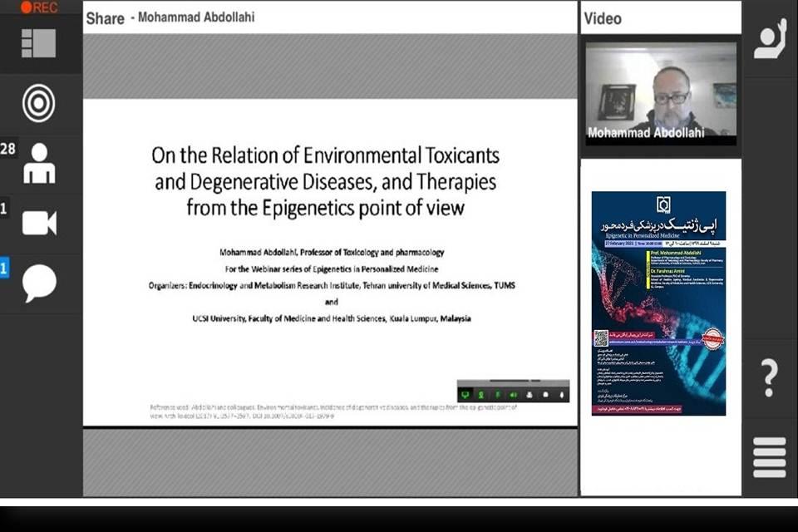798x532 pixels.
Task: Expand the rightmost icon in the mini toolbar
Action: pyautogui.click(x=562, y=394)
